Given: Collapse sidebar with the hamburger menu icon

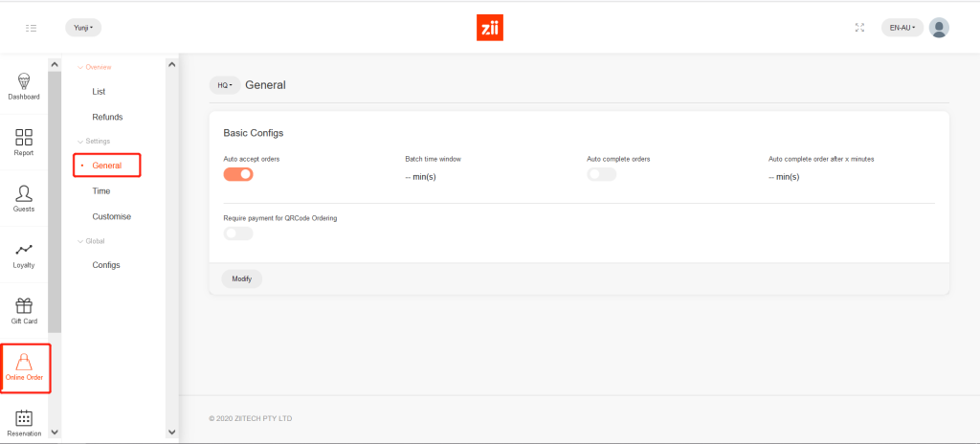Looking at the screenshot, I should [x=31, y=28].
